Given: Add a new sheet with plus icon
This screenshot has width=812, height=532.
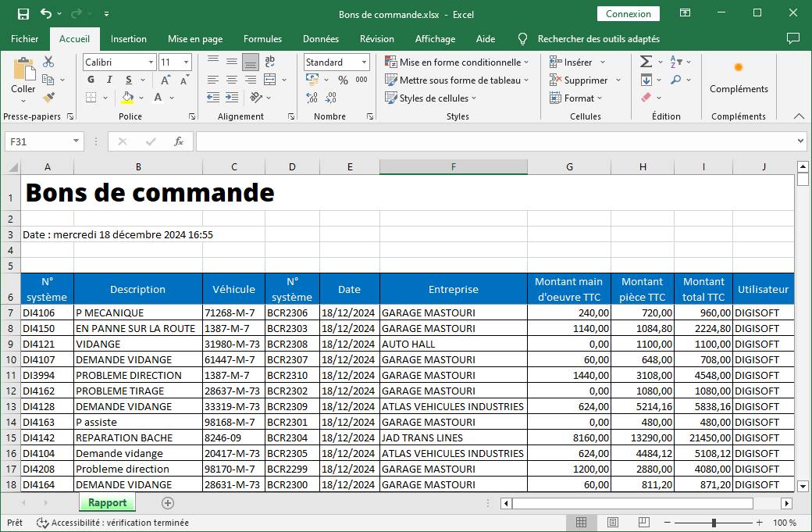Looking at the screenshot, I should [168, 503].
